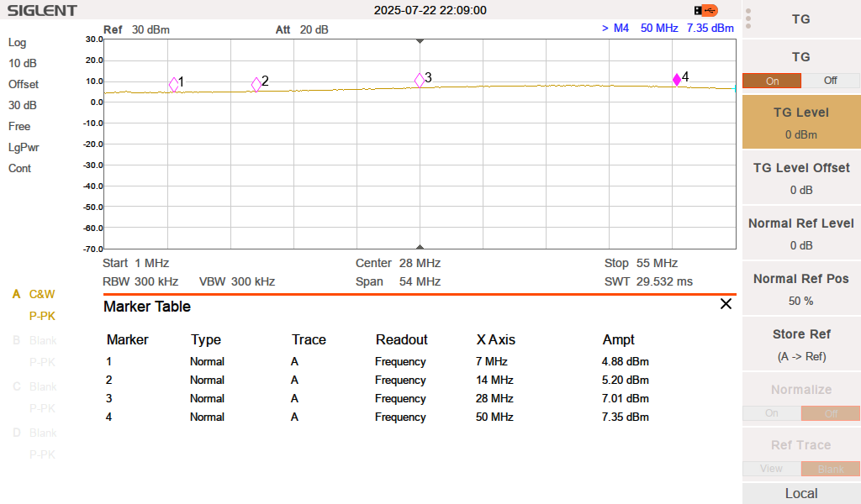Screen dimensions: 861x504
Task: Switch Ref Trace to View
Action: [x=772, y=469]
